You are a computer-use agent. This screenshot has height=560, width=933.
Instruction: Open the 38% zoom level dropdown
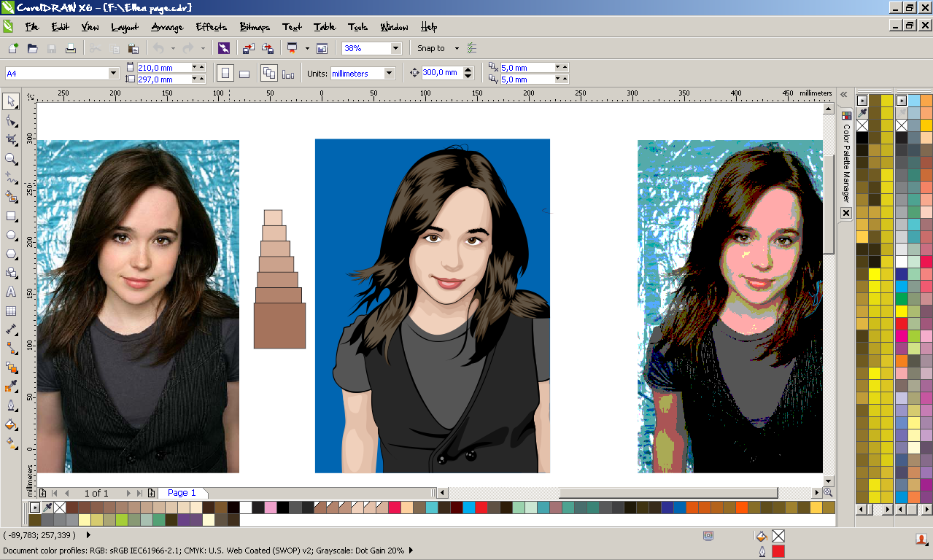point(395,49)
